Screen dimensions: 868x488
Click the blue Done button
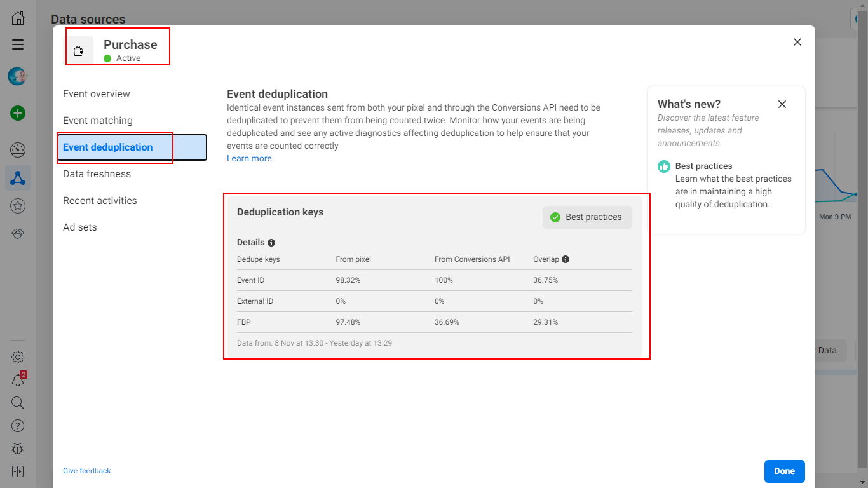(x=784, y=471)
